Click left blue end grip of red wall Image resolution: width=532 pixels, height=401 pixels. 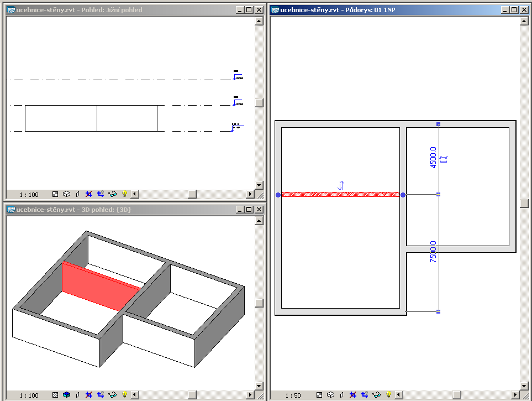(278, 195)
